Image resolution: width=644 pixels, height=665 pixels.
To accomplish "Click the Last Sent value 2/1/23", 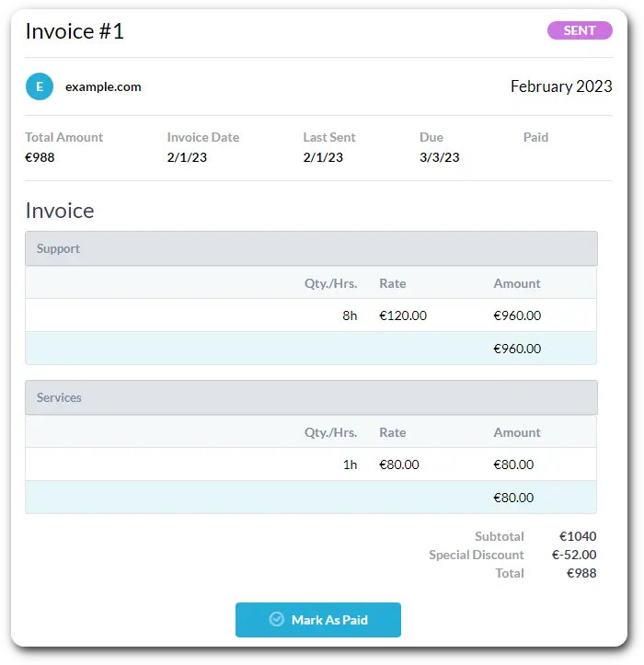I will 323,157.
